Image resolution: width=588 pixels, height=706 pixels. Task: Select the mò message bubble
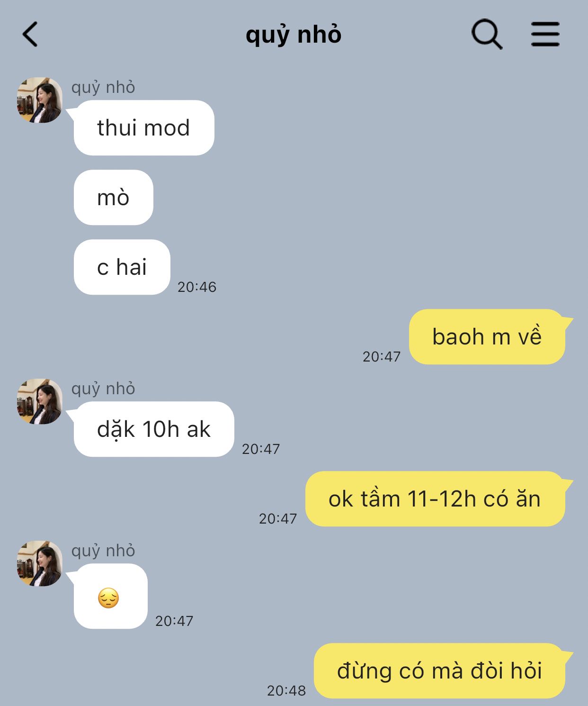tap(114, 198)
